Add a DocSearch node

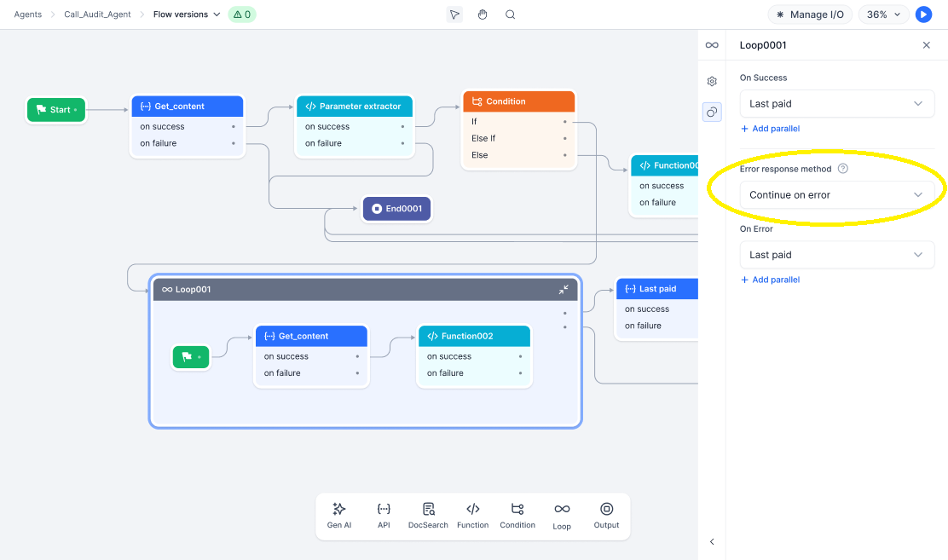coord(428,514)
